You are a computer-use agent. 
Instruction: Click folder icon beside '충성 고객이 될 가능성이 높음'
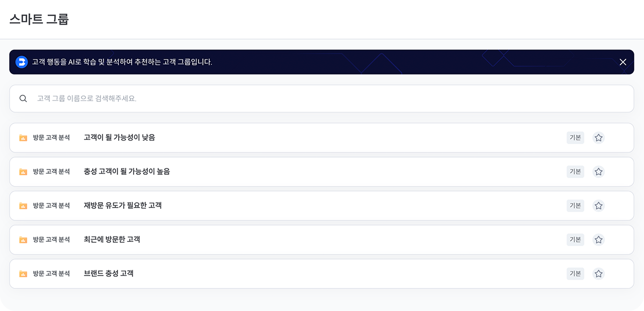pyautogui.click(x=23, y=172)
